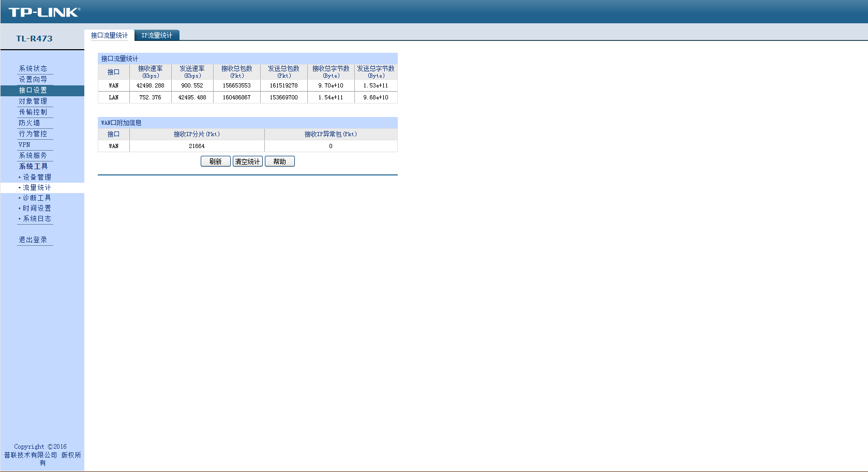The width and height of the screenshot is (868, 472).
Task: Click the 接收IP分片 (Pkt) column header
Action: click(x=197, y=134)
